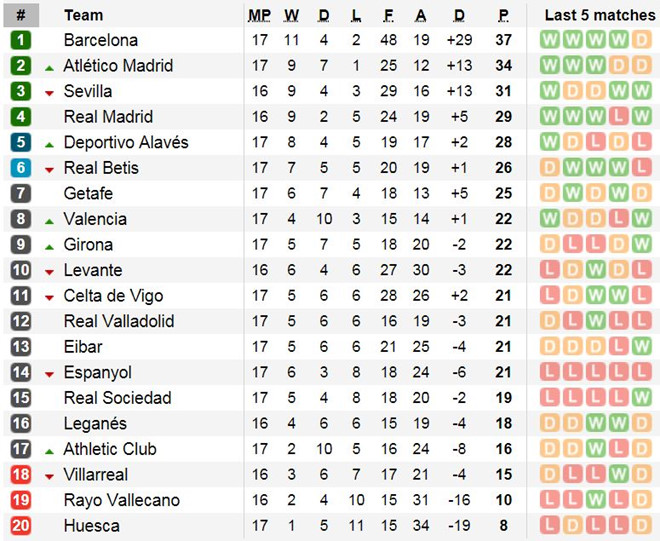Sort by the F goals-for header
This screenshot has height=541, width=660.
tap(387, 15)
